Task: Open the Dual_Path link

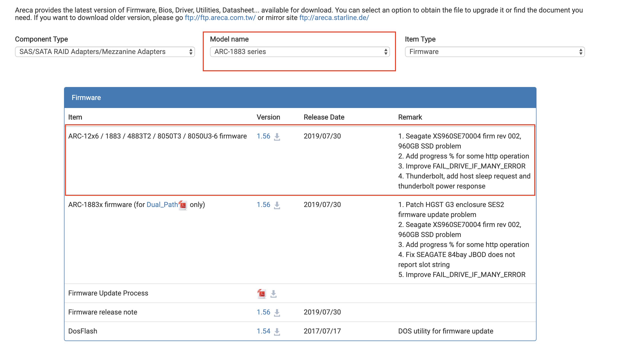Action: point(162,205)
